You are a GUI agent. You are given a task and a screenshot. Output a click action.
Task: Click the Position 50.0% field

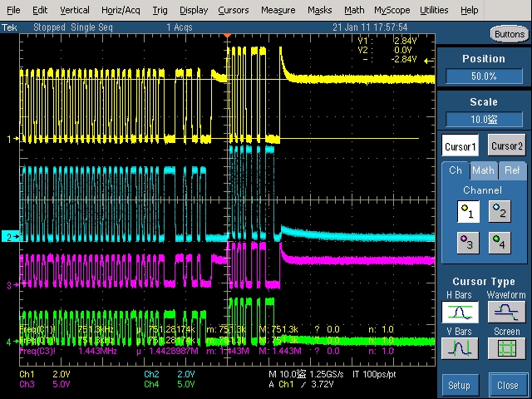click(x=484, y=76)
